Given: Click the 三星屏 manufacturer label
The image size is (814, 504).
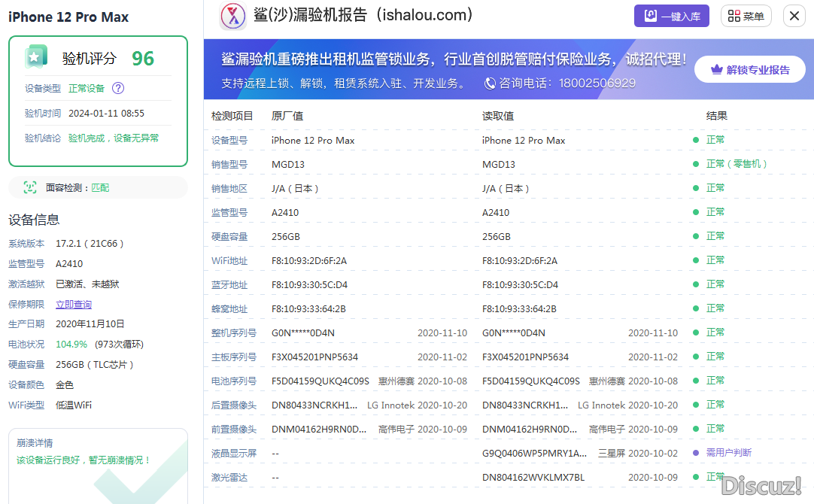Looking at the screenshot, I should point(612,453).
